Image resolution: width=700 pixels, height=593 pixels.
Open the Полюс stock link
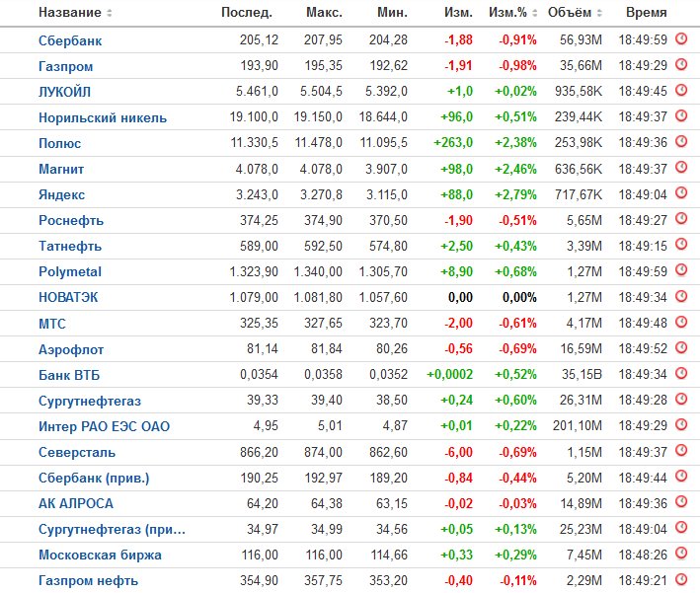60,143
